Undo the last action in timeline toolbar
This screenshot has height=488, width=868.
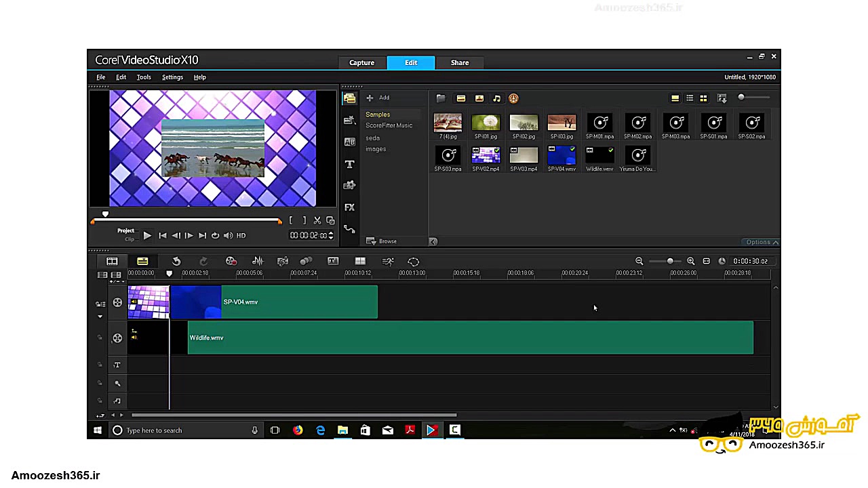pyautogui.click(x=176, y=262)
